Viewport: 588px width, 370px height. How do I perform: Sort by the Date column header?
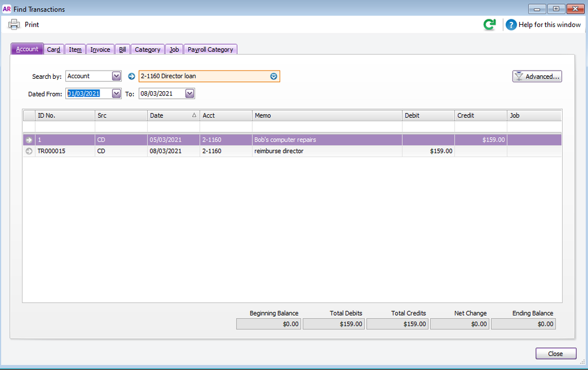(x=173, y=116)
